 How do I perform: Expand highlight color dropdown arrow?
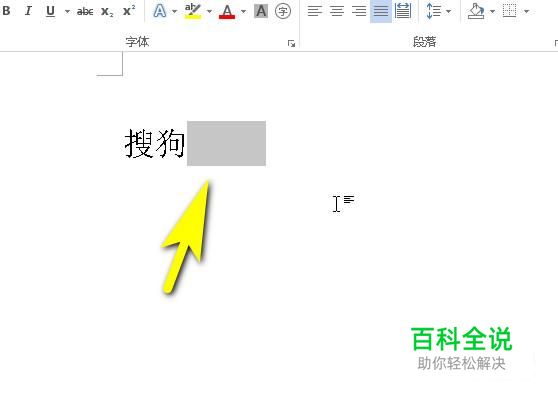pos(209,11)
